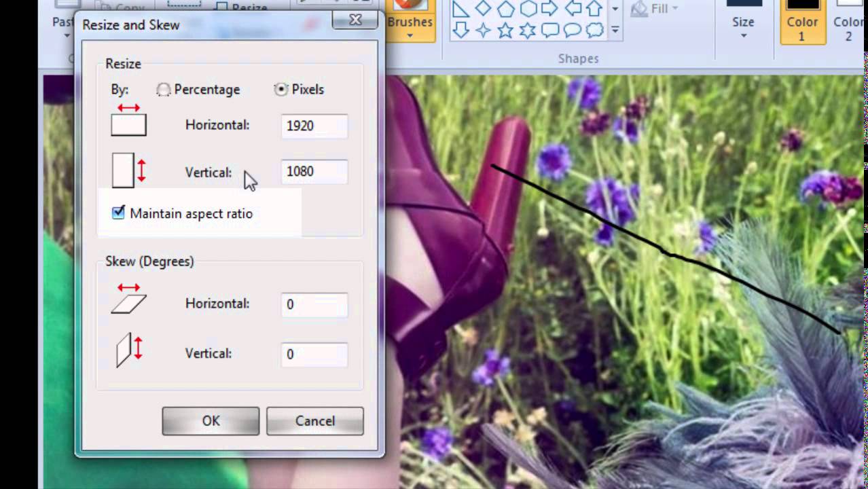Pick the right arrow shape
This screenshot has width=868, height=489.
(549, 9)
